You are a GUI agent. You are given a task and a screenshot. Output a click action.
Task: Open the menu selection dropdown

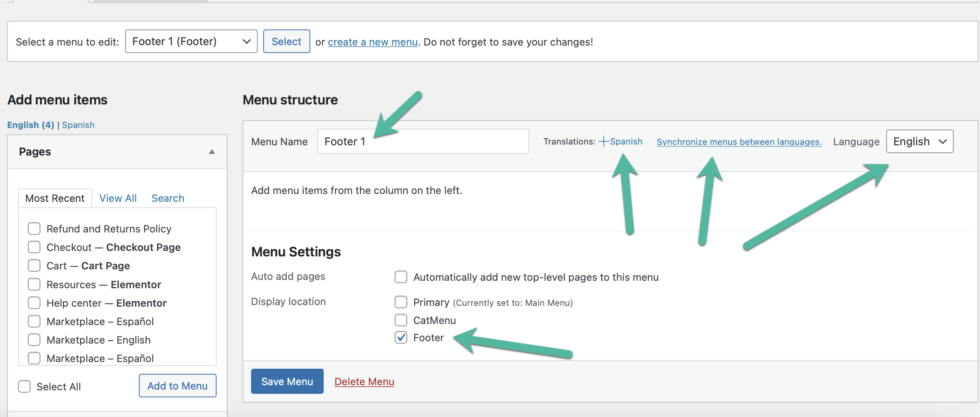point(191,41)
